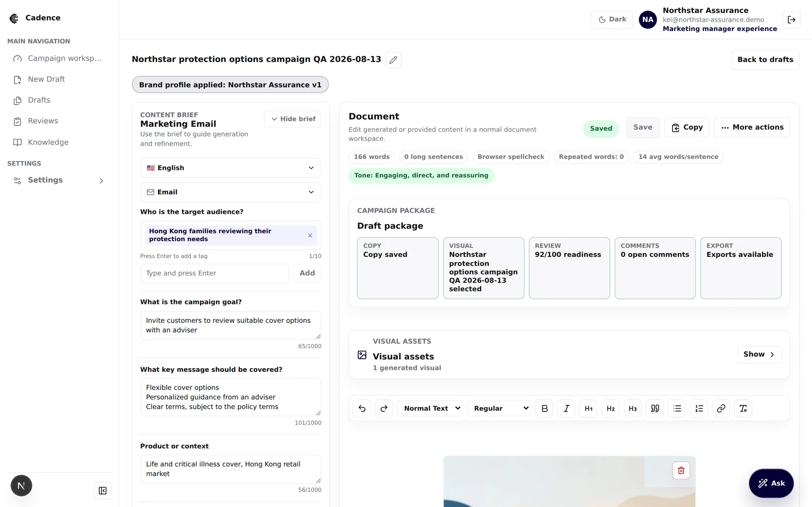
Task: Apply Heading 2 style
Action: click(610, 409)
